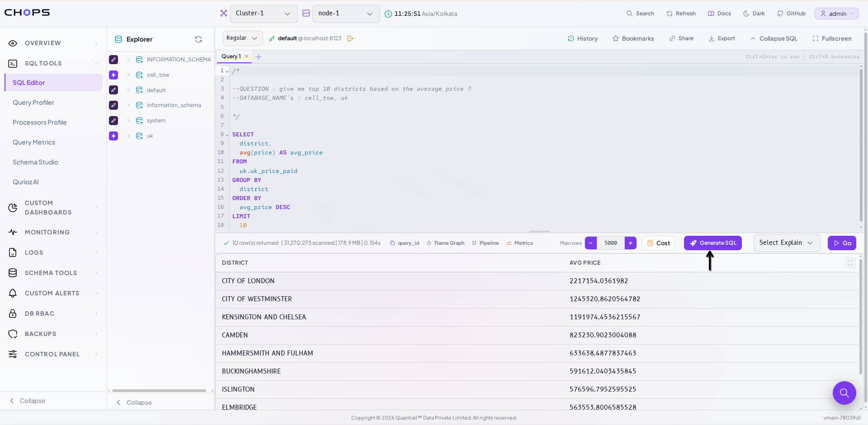Click the DB RBAC lock icon
The height and width of the screenshot is (425, 868).
coord(13,313)
